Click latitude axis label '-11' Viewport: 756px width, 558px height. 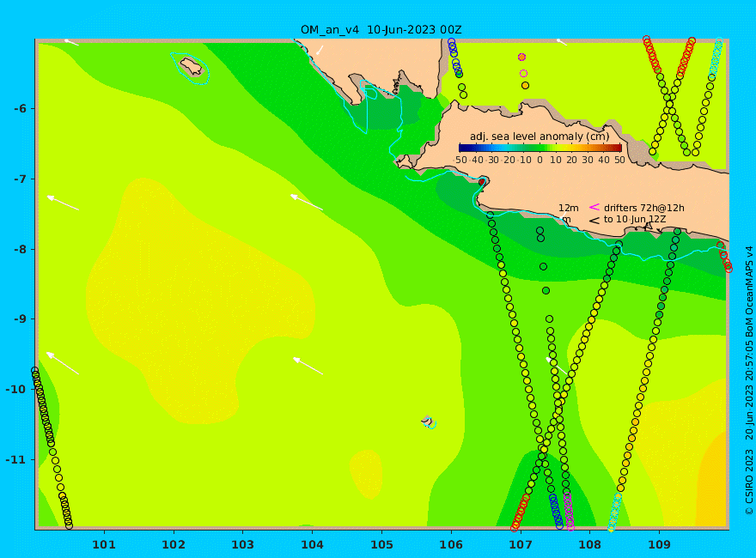pos(17,459)
